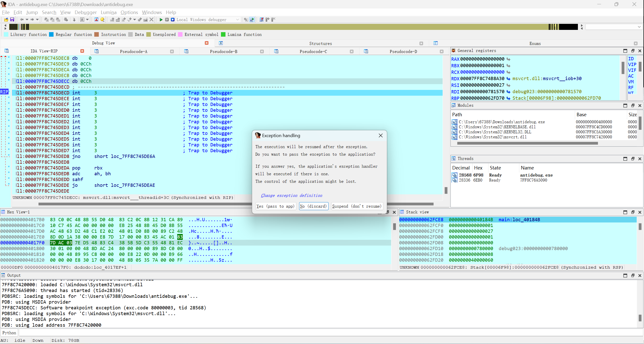Click the text search 'A' toolbar icon
Image resolution: width=644 pixels, height=344 pixels.
(82, 20)
